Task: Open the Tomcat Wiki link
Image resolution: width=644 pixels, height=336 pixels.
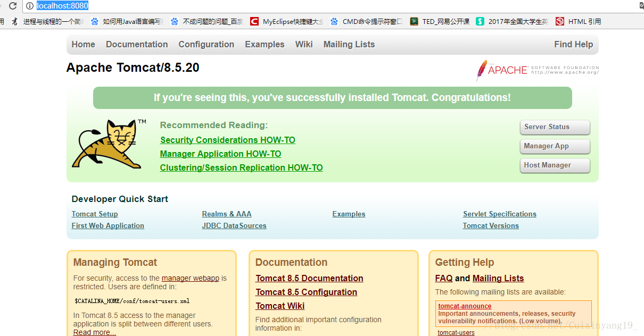Action: click(280, 306)
